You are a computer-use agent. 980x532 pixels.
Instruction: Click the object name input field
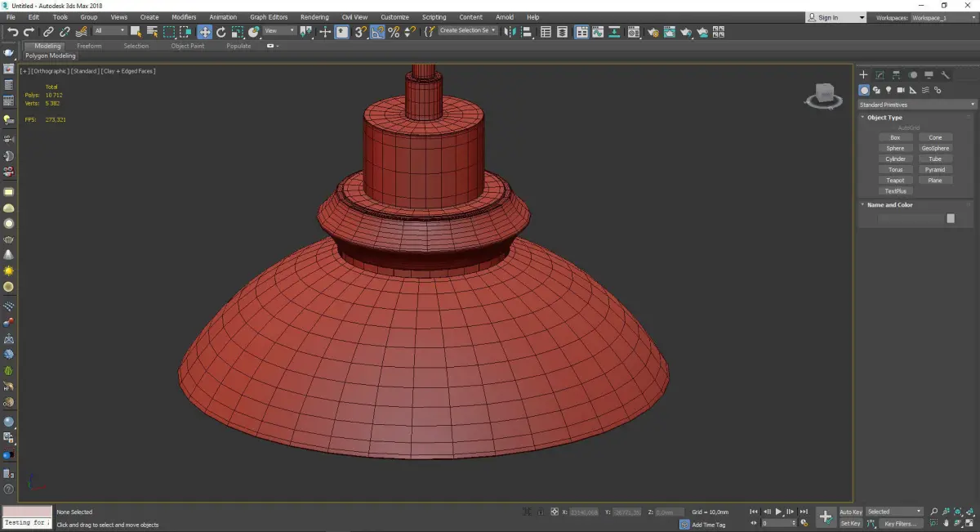[911, 218]
